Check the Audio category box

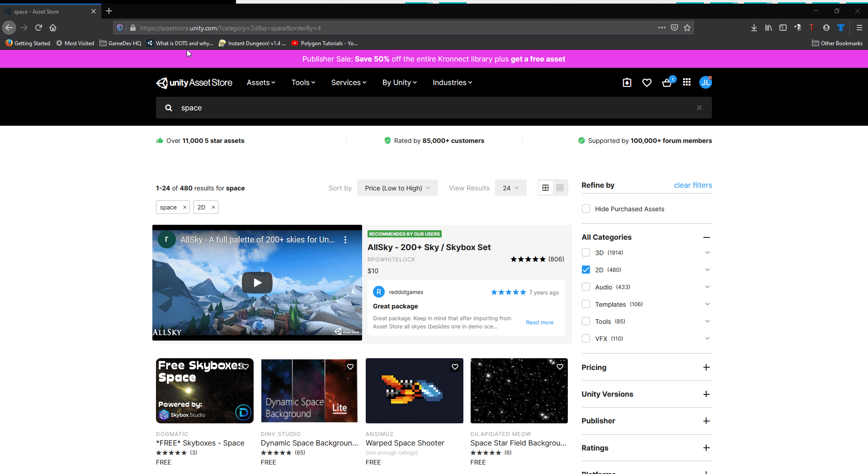586,287
